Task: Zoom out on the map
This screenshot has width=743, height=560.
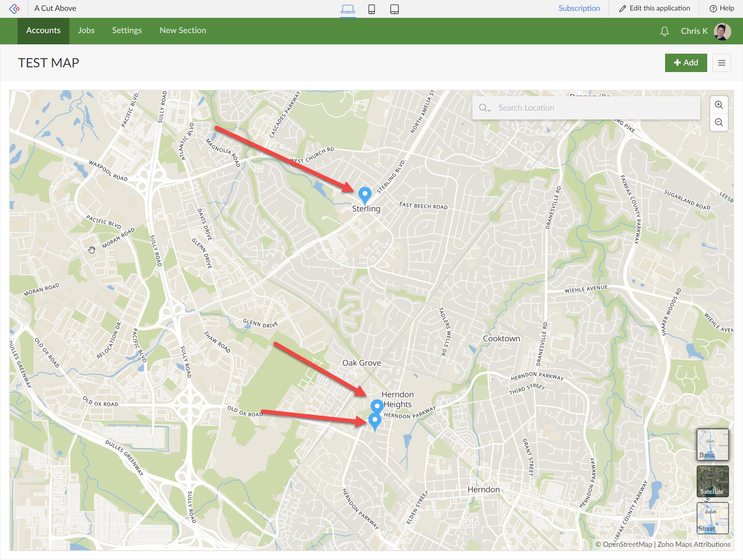Action: click(719, 123)
